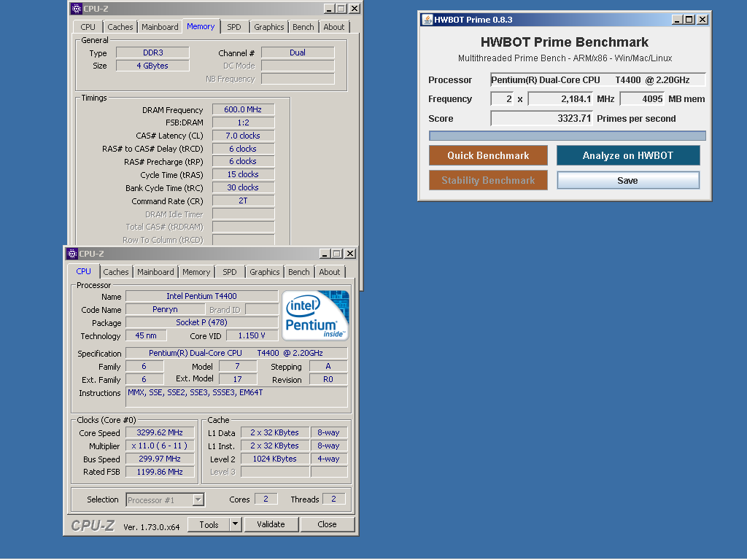Viewport: 747px width, 560px height.
Task: Minimize the HWBOT Prime window
Action: point(678,20)
